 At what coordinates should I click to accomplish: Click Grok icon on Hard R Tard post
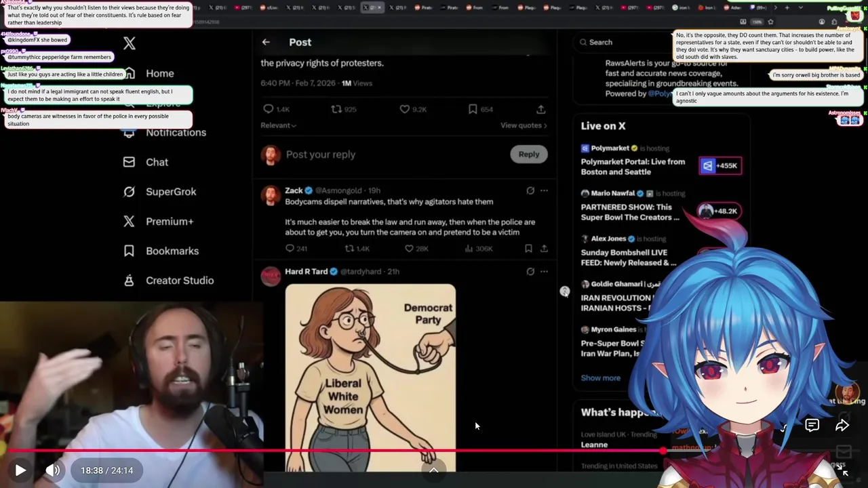coord(530,271)
